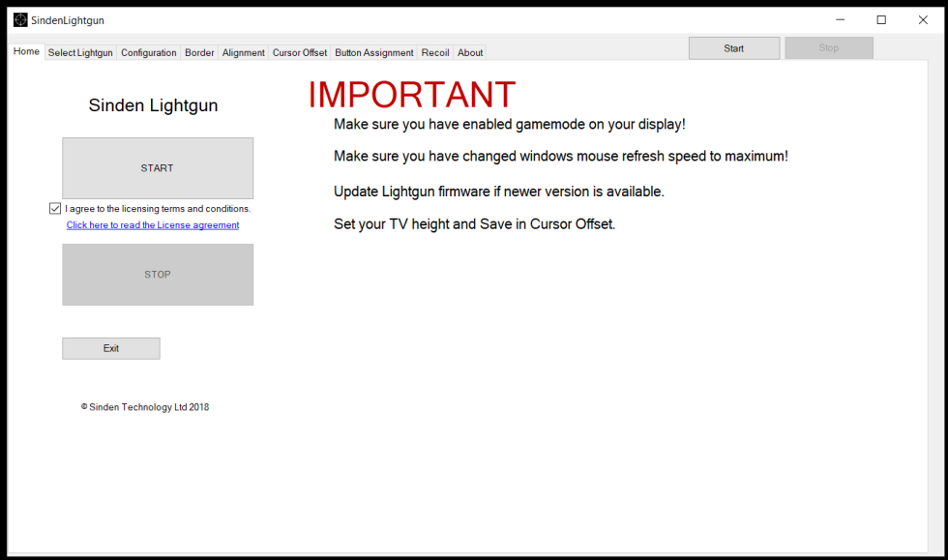Click the 'Sinden Technology Ltd 2018' copyright text
The image size is (948, 560).
click(145, 407)
